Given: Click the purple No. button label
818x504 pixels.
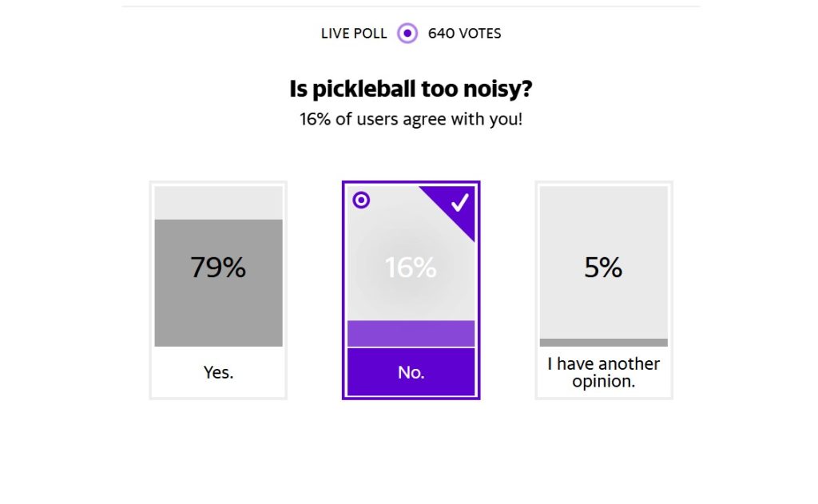Looking at the screenshot, I should click(x=411, y=372).
